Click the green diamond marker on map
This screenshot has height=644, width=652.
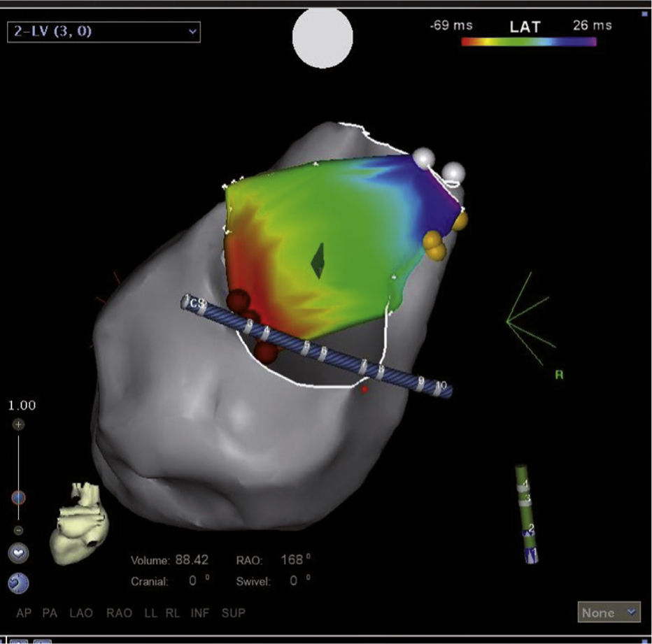coord(318,261)
